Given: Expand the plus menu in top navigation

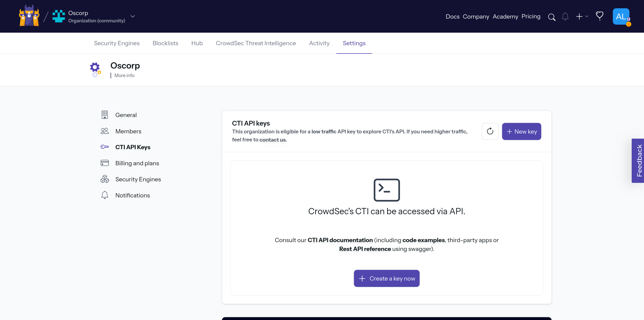Looking at the screenshot, I should (x=581, y=16).
